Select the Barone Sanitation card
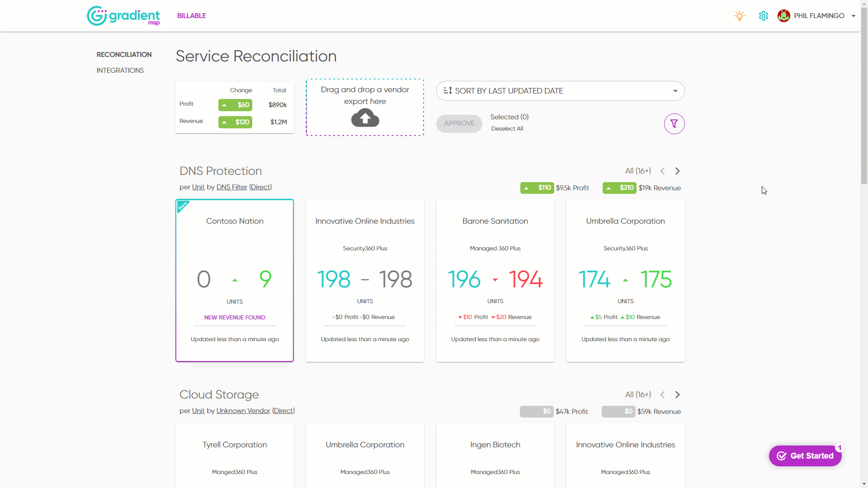The width and height of the screenshot is (868, 488). pyautogui.click(x=495, y=280)
